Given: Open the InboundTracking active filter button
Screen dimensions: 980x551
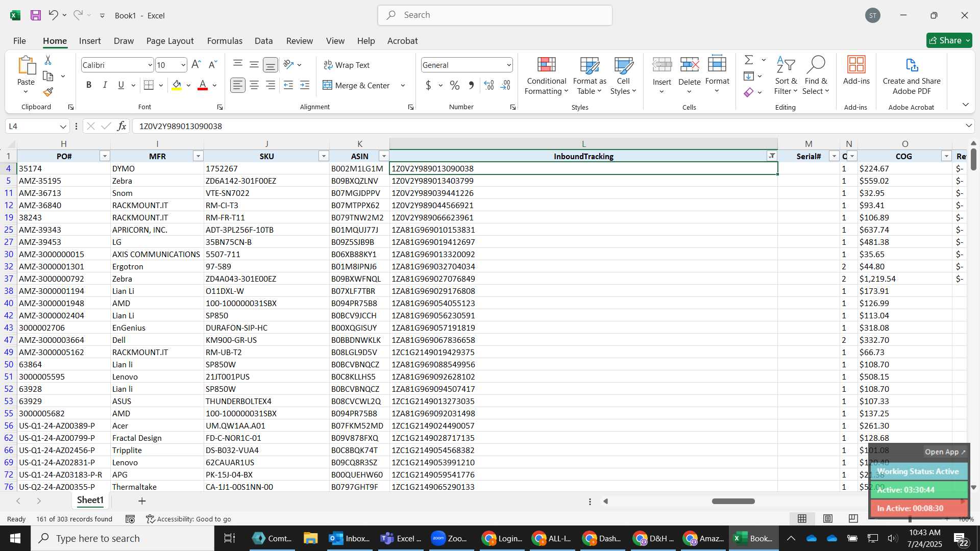Looking at the screenshot, I should click(x=772, y=156).
